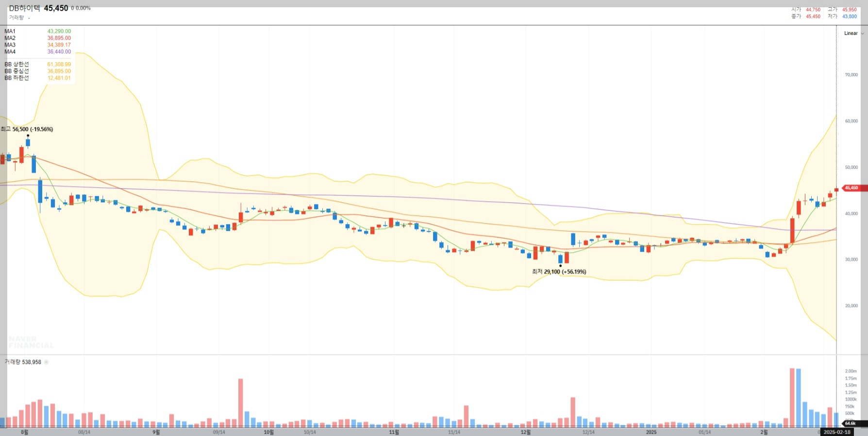Click the 10월 label on the time axis
Screen dimensions: 868x436
pos(268,432)
